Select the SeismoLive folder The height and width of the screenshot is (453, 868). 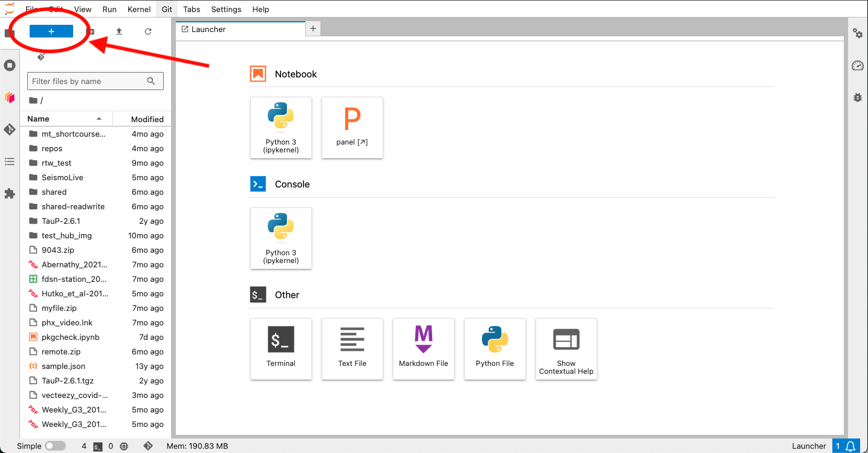(96, 178)
